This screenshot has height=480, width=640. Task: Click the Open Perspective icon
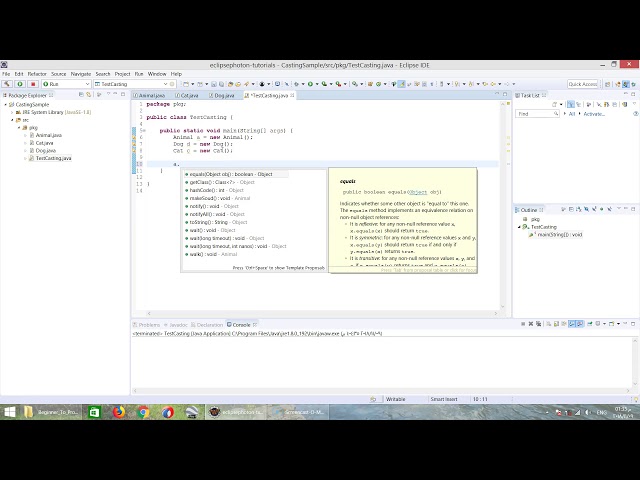[608, 84]
